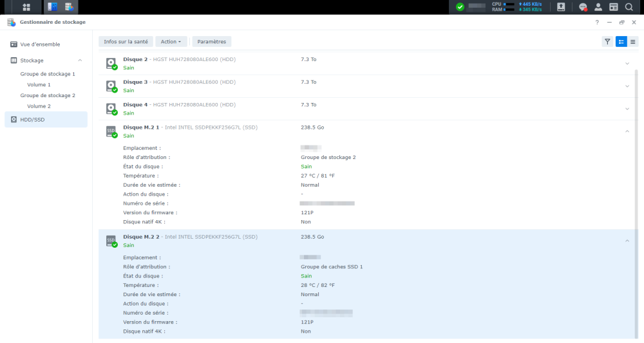Switch to detailed list view
Screen dimensions: 644x343
pyautogui.click(x=621, y=42)
